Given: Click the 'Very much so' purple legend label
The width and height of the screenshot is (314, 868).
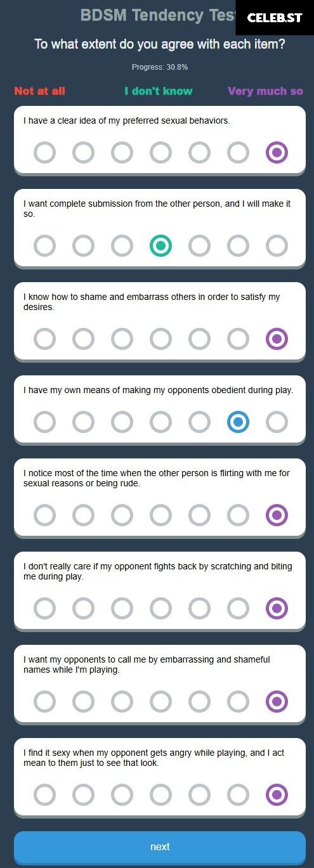Looking at the screenshot, I should pos(265,91).
